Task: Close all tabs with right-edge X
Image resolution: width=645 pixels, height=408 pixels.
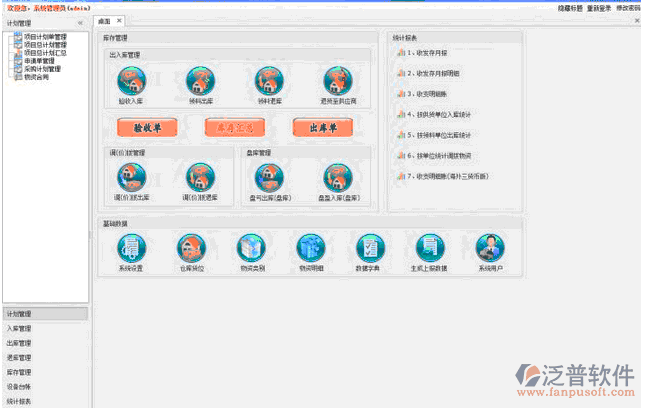Action: 638,21
